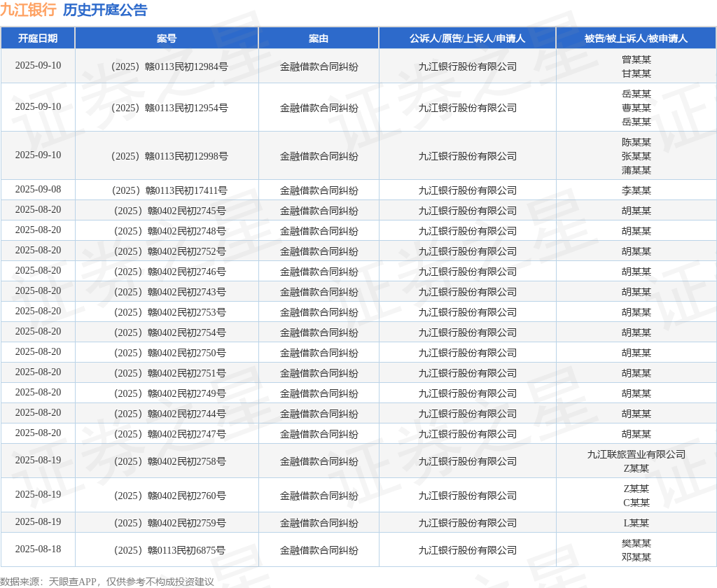Click 金融借款合同纠纷 in case 2759 row
The width and height of the screenshot is (717, 588).
point(319,523)
